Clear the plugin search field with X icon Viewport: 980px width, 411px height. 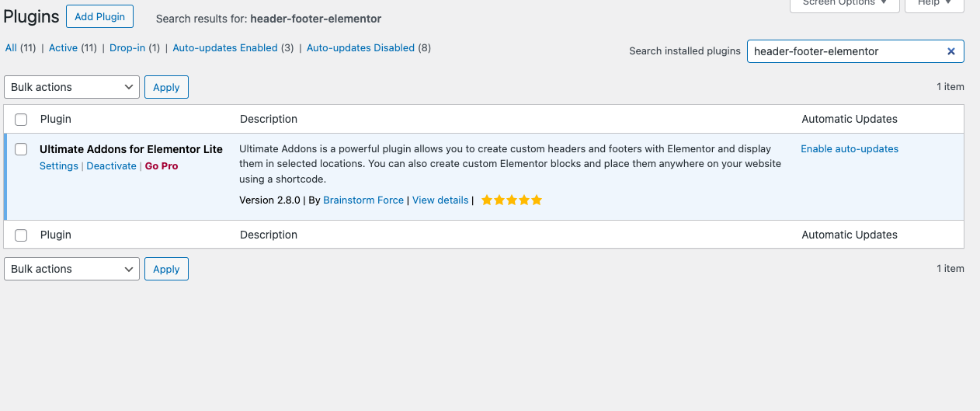pyautogui.click(x=950, y=51)
